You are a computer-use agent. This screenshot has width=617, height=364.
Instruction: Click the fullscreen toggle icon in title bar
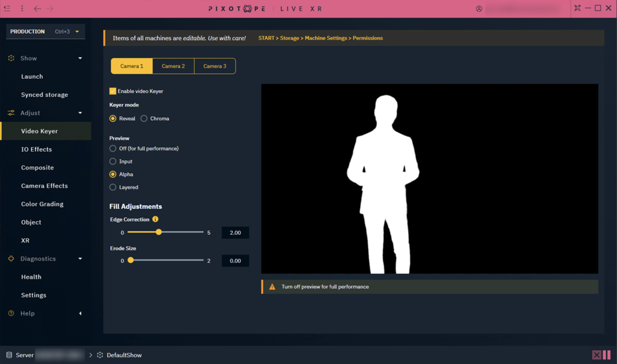pos(577,8)
